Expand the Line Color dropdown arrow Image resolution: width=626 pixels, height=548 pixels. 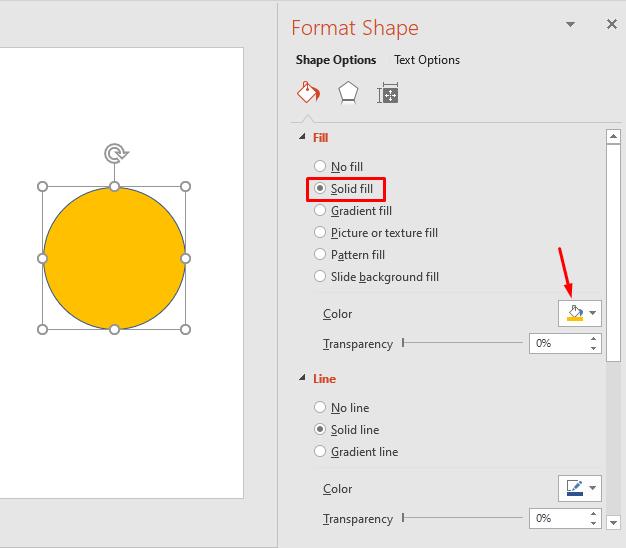coord(593,488)
